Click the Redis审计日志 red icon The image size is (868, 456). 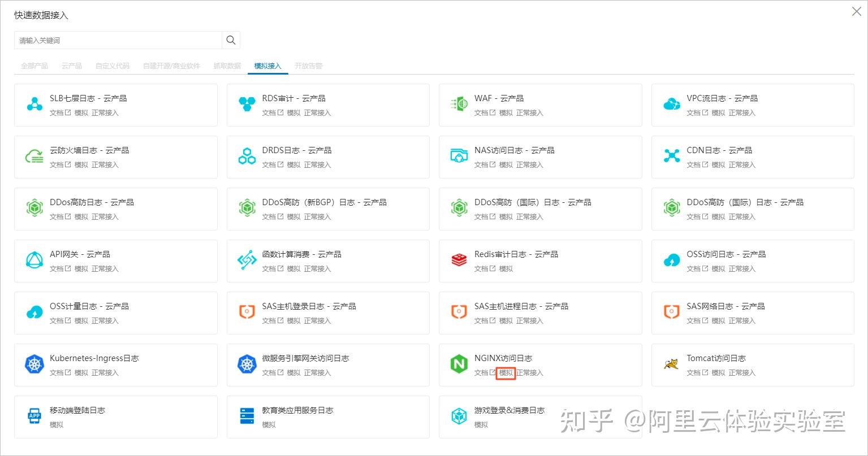point(459,260)
